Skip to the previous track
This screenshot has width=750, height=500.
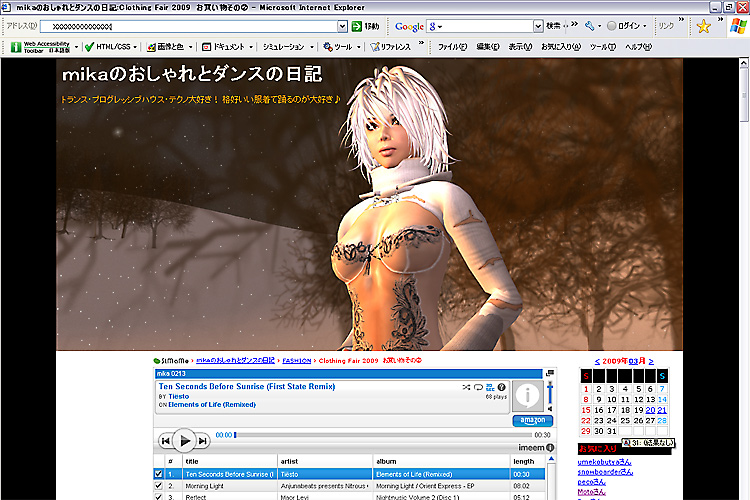(x=165, y=441)
